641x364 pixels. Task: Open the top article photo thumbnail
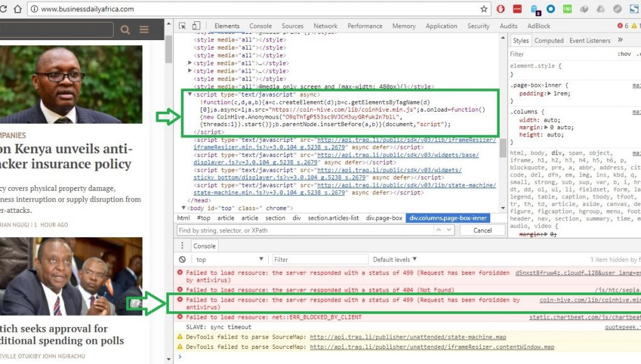click(x=71, y=84)
